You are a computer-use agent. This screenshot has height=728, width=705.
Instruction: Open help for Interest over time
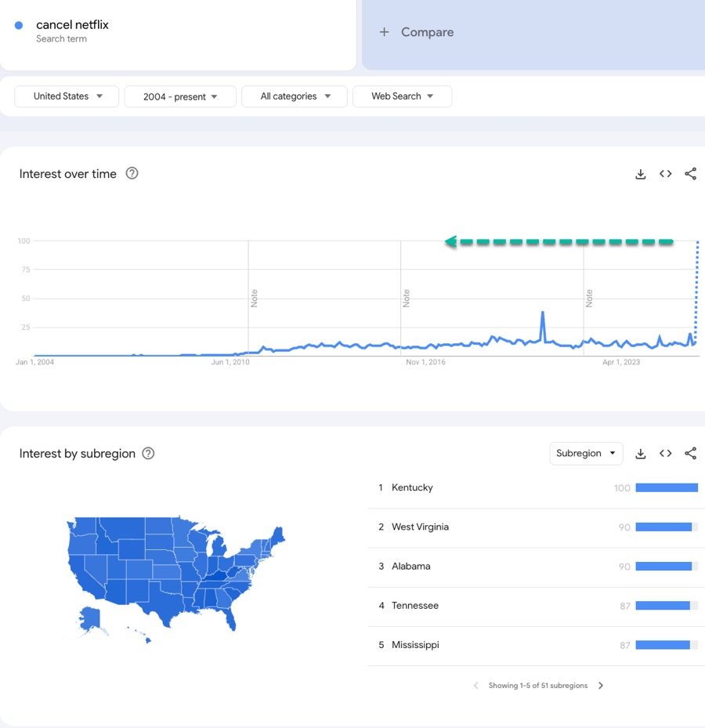pyautogui.click(x=132, y=174)
